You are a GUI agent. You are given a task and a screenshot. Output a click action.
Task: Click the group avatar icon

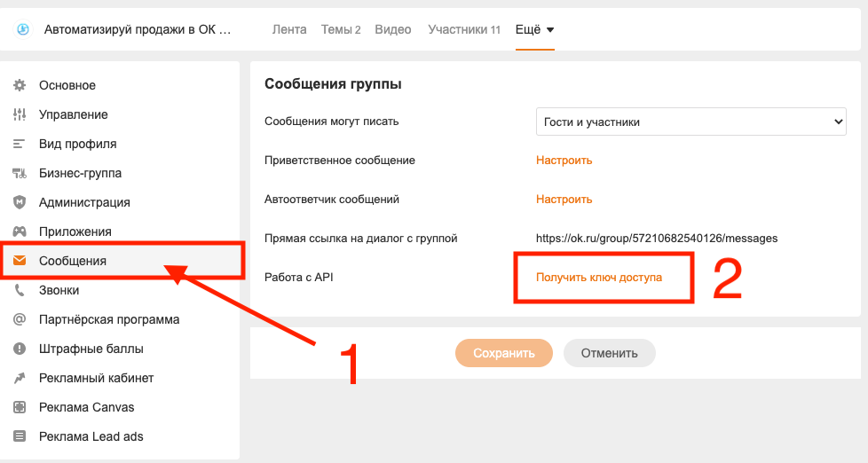[x=23, y=29]
